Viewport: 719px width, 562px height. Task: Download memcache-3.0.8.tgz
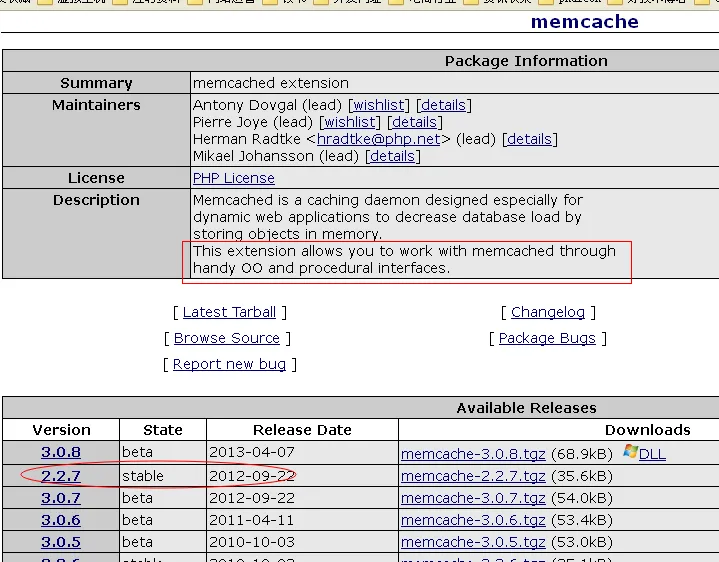(473, 454)
